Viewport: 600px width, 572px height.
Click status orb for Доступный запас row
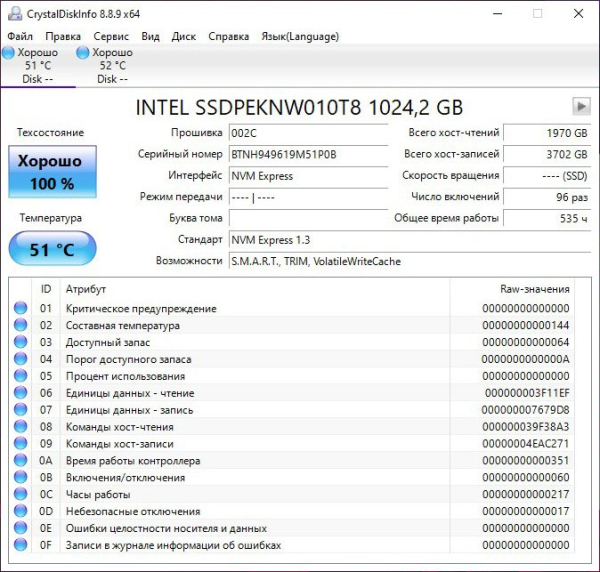pyautogui.click(x=21, y=342)
